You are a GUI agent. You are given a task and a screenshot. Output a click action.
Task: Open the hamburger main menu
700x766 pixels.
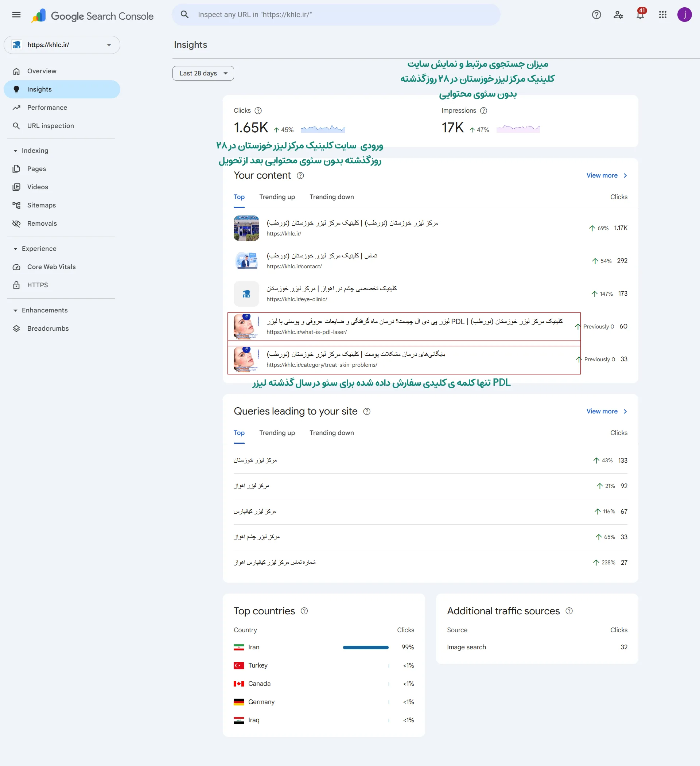point(16,15)
